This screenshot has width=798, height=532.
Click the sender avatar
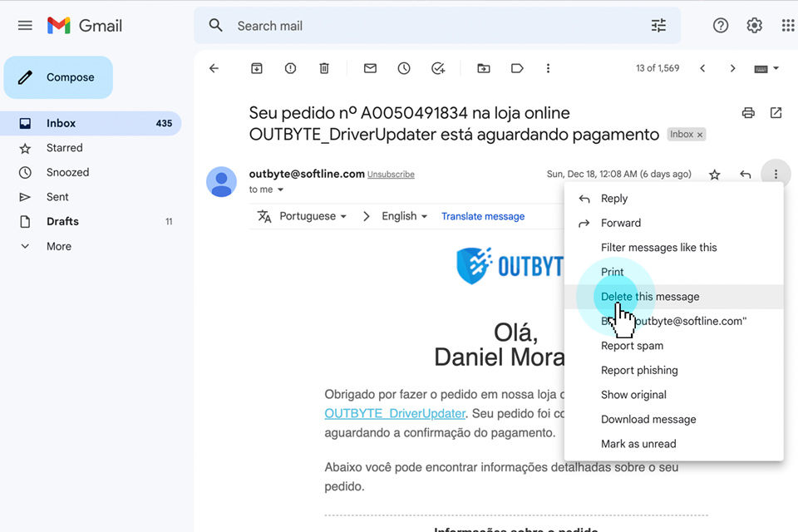221,182
